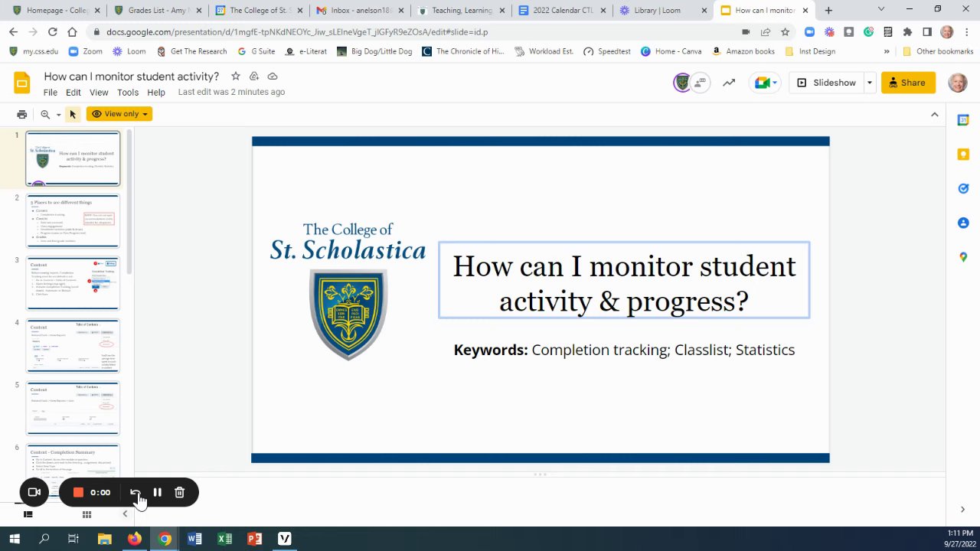Click the Move to folder icon

pyautogui.click(x=254, y=77)
